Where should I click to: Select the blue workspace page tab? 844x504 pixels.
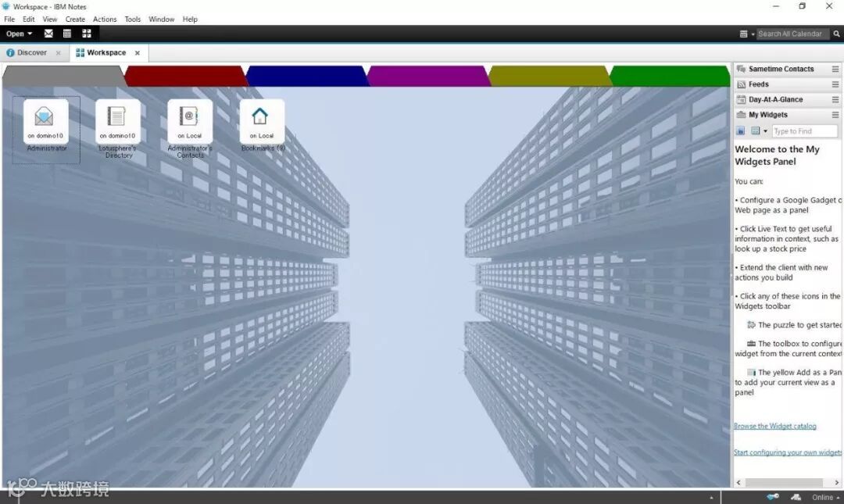(306, 76)
